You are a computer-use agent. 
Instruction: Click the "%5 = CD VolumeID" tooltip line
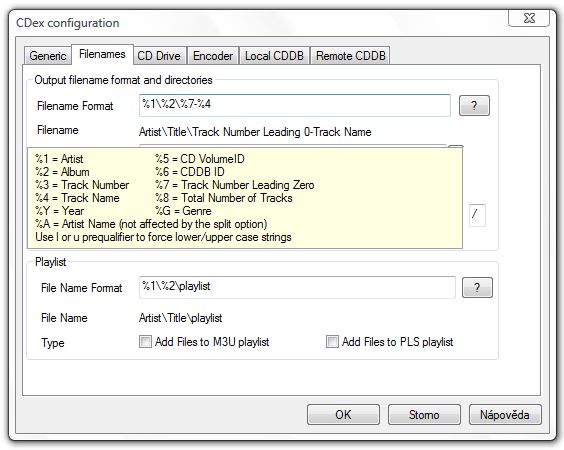pyautogui.click(x=200, y=159)
